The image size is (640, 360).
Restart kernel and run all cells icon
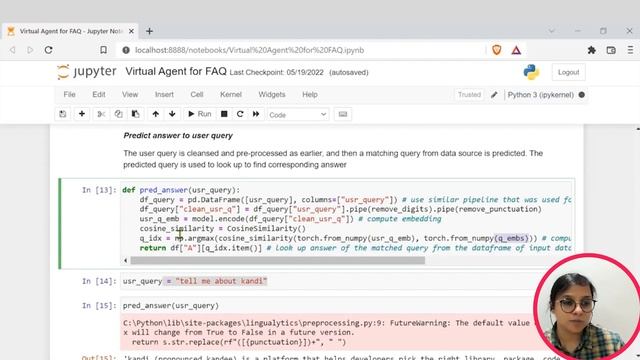pyautogui.click(x=256, y=114)
